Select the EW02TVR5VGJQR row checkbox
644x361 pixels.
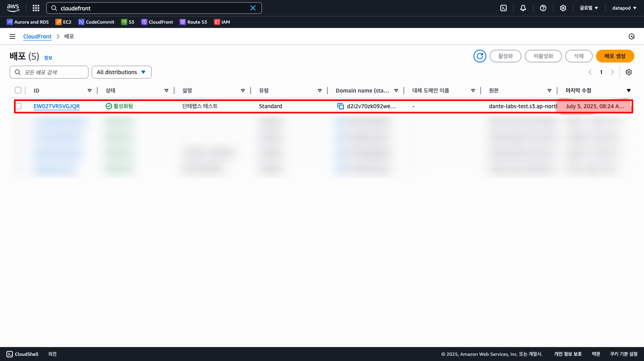pos(18,106)
